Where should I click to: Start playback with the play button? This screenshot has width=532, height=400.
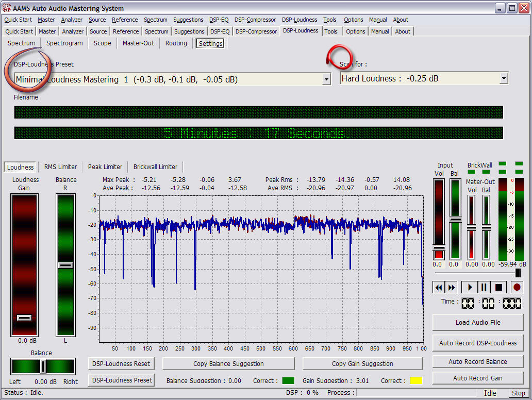[x=470, y=287]
